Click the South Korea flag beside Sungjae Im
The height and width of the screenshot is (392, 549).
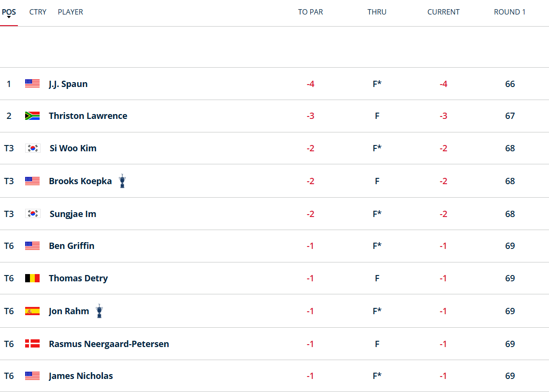(32, 213)
